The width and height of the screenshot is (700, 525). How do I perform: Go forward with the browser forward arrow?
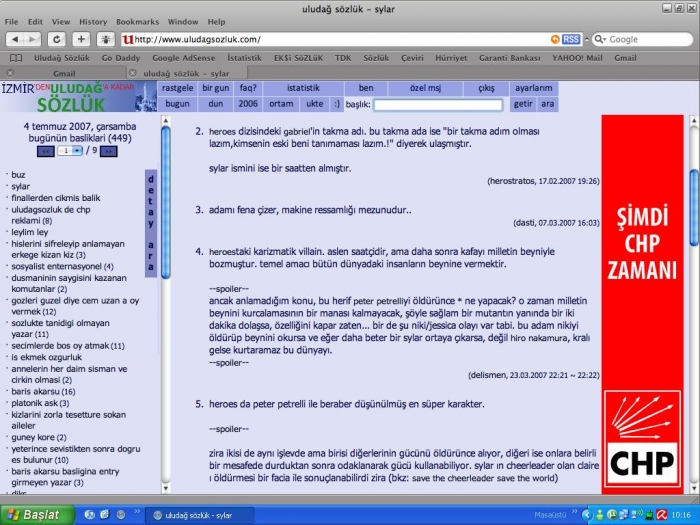coord(32,39)
